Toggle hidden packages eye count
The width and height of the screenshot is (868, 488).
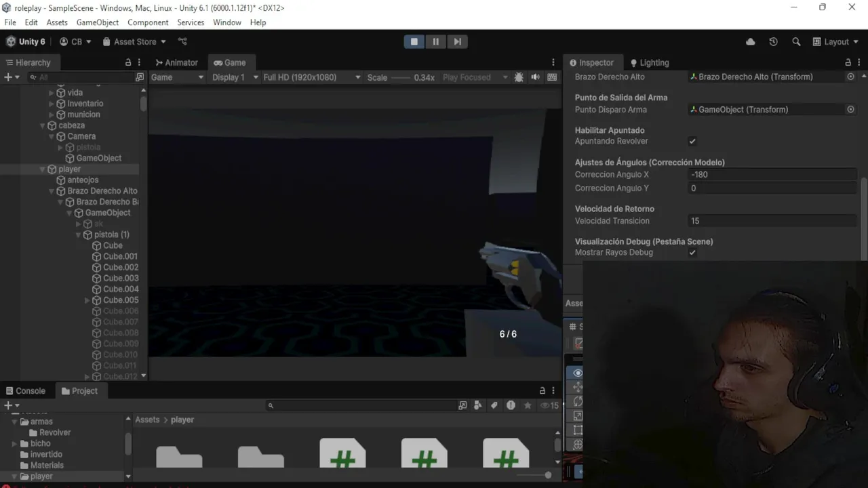click(549, 405)
